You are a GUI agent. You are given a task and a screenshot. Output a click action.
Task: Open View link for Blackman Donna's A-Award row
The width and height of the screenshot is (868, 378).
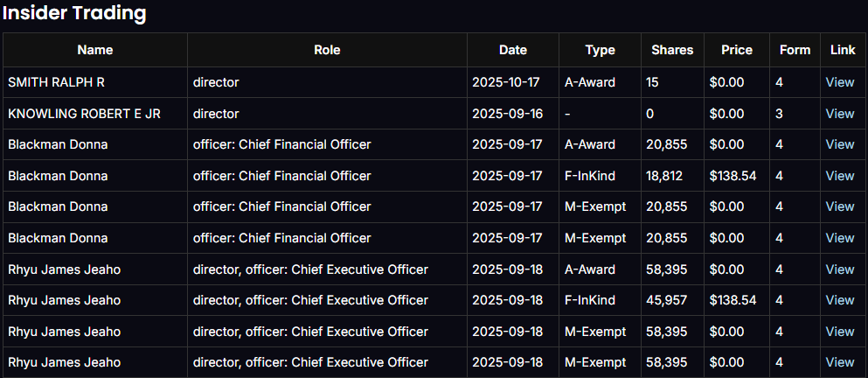839,144
